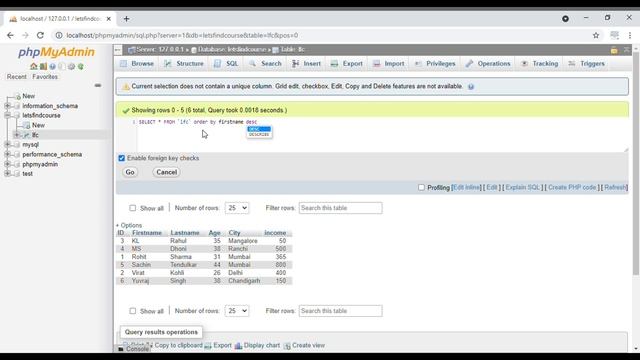Click the browser address bar URL
Viewport: 640px width, 360px height.
point(182,36)
